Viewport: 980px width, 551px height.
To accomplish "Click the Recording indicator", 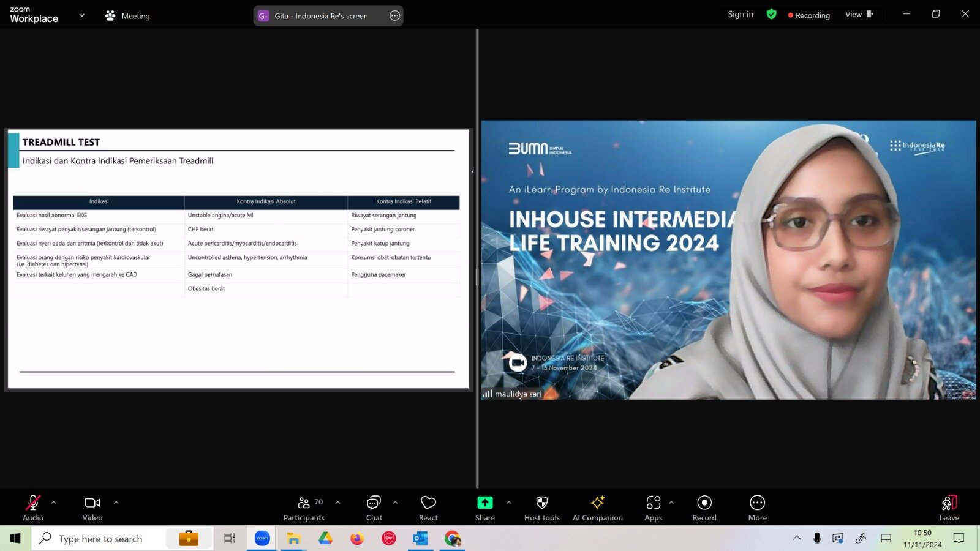I will tap(809, 15).
